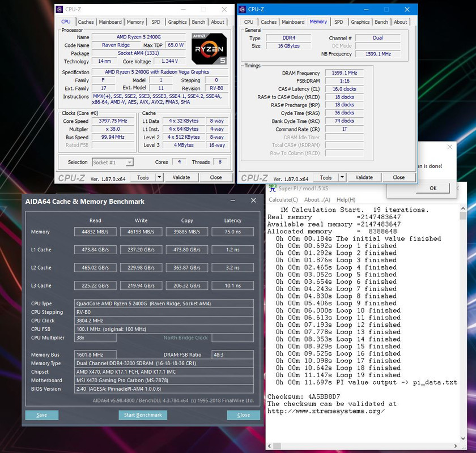Click L3 Cache latency value 10.1 ns

pyautogui.click(x=232, y=285)
